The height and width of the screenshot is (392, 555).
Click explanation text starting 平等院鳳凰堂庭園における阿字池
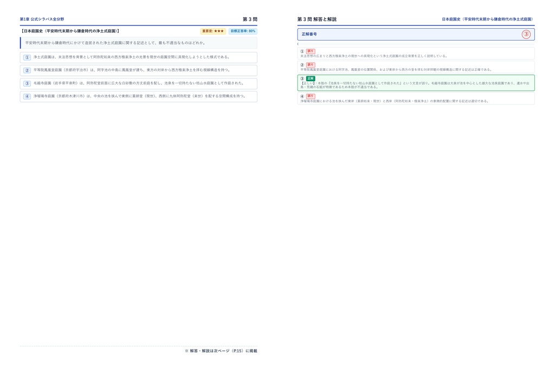(x=397, y=70)
